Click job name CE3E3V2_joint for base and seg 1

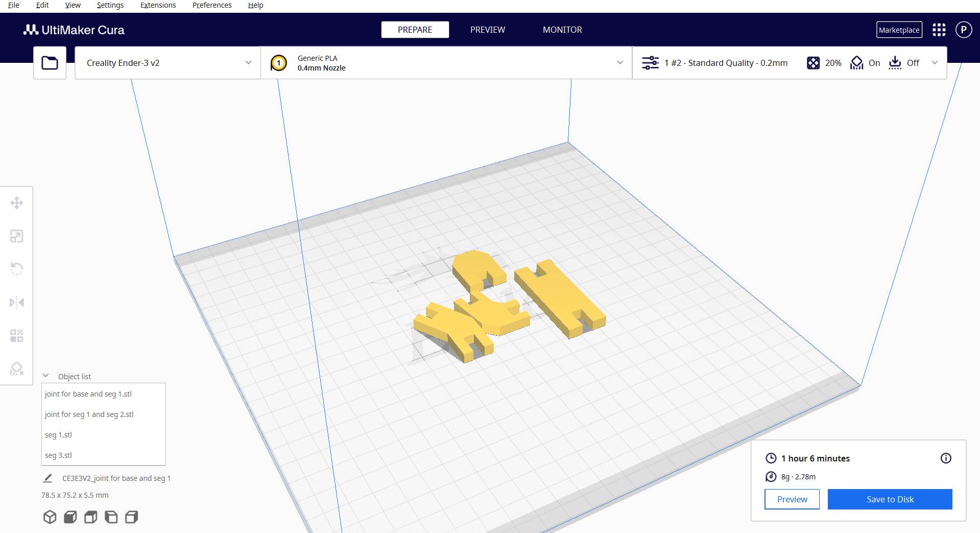[116, 478]
